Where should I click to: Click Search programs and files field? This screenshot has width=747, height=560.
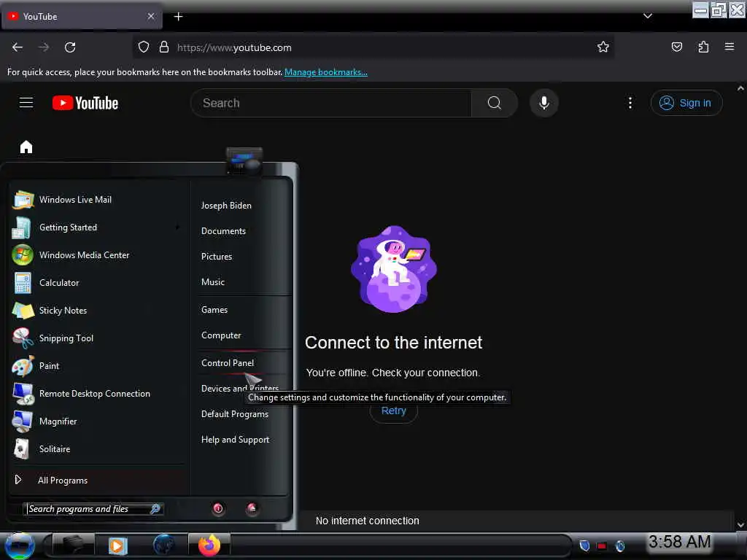(x=88, y=509)
